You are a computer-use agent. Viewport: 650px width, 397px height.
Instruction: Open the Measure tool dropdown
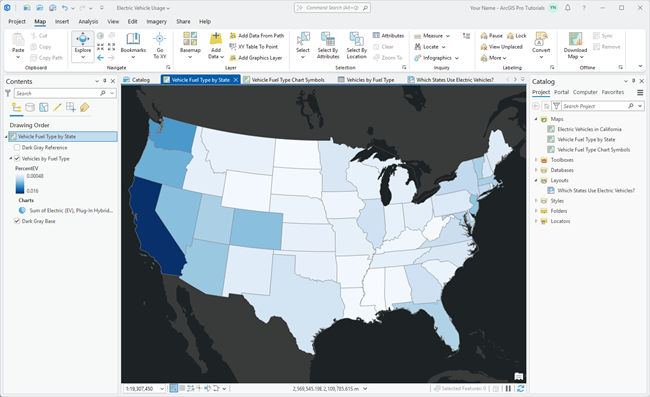[447, 36]
